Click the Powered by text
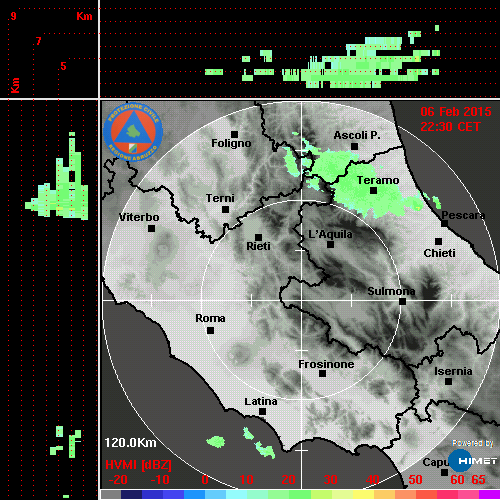 coord(473,443)
